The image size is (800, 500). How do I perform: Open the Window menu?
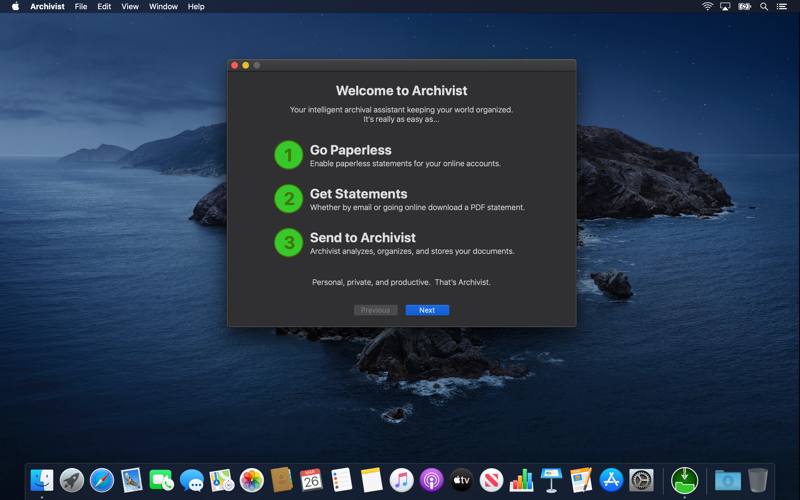(x=163, y=7)
